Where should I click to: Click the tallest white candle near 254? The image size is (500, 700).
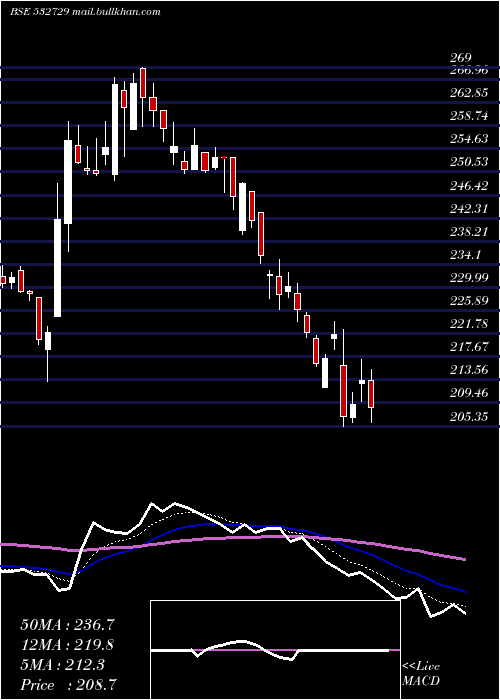(x=68, y=182)
